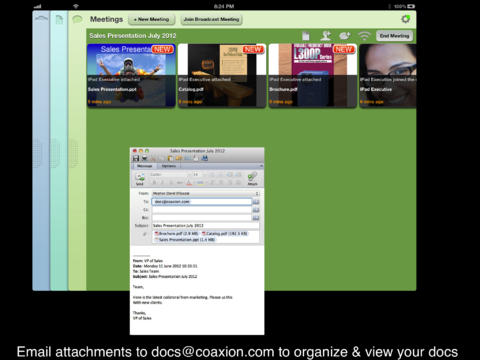Click the Meetings heading
The image size is (480, 360).
pos(106,19)
